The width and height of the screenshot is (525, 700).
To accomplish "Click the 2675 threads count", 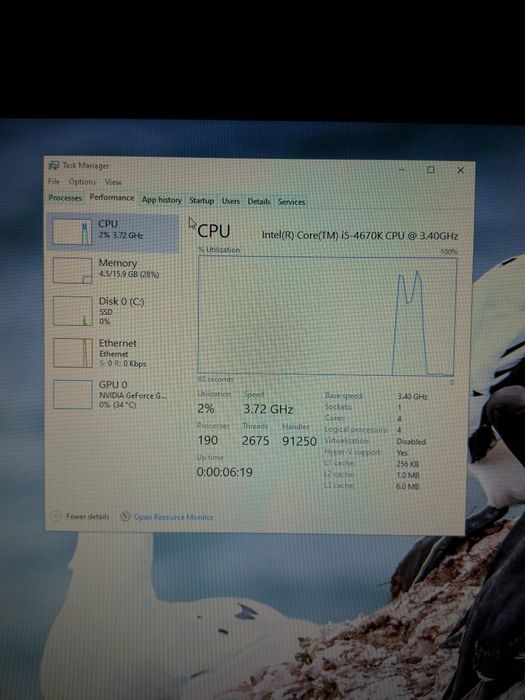I will click(255, 441).
